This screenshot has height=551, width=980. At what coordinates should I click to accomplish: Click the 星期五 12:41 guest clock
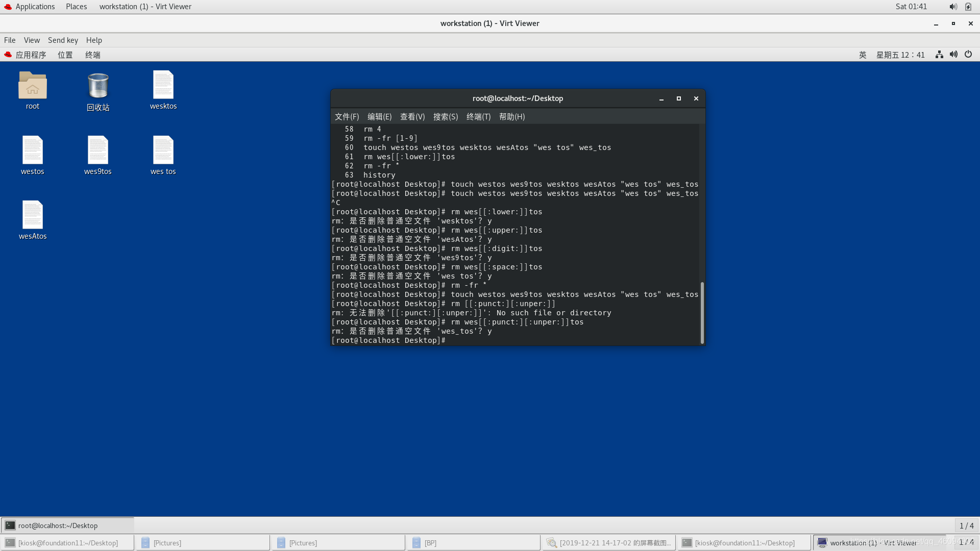click(x=900, y=55)
